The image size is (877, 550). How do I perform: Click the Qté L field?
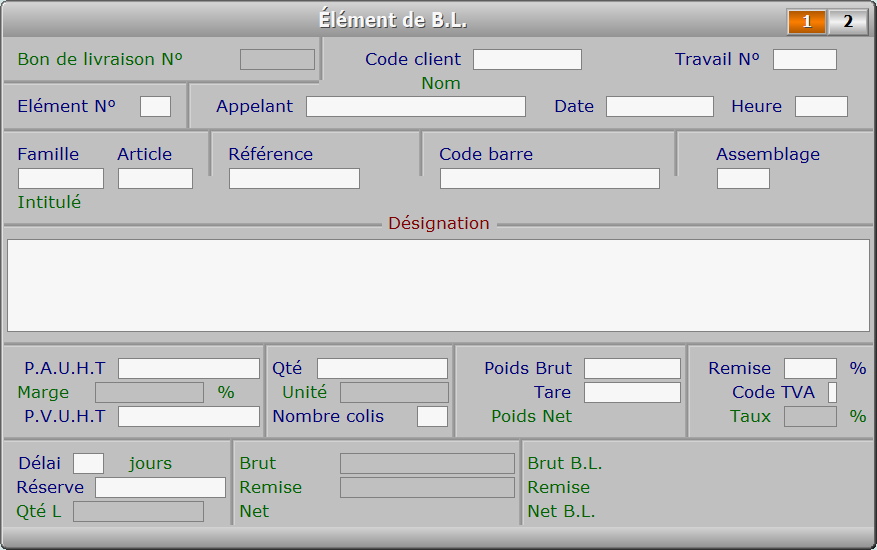139,511
